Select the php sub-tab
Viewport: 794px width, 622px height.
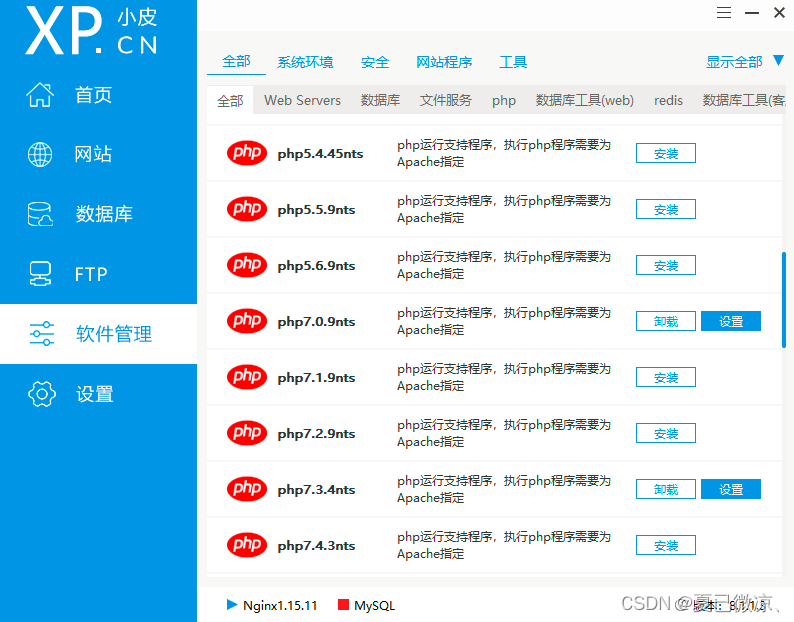pyautogui.click(x=504, y=100)
